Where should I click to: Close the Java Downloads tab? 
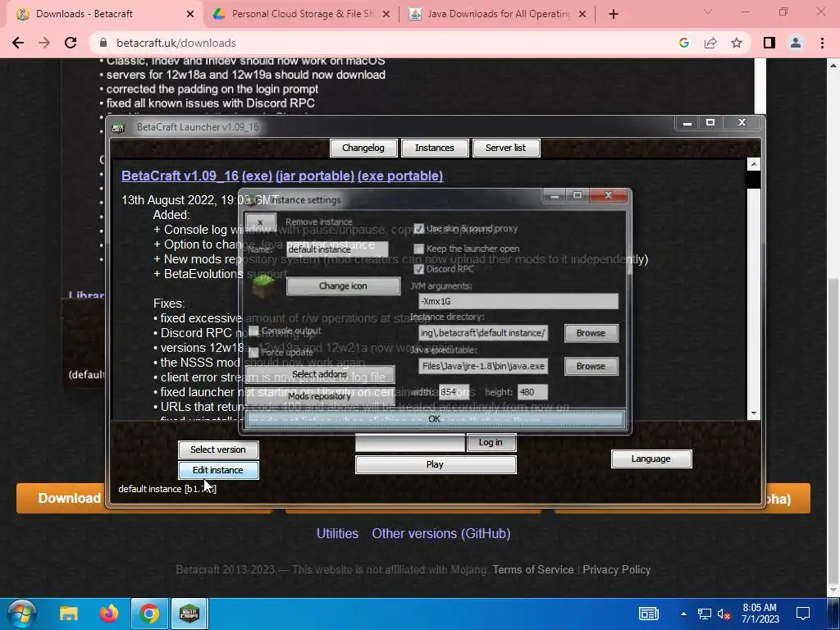tap(583, 14)
